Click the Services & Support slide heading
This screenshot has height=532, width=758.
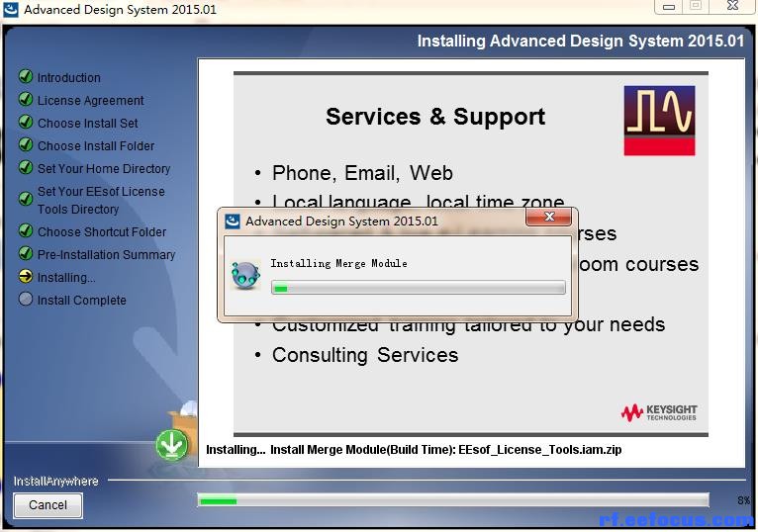point(435,117)
